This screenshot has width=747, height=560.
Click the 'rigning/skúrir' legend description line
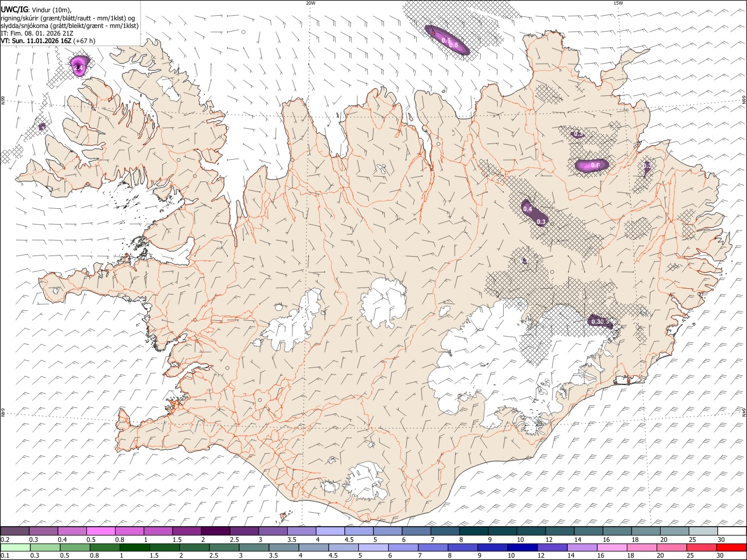pos(68,18)
